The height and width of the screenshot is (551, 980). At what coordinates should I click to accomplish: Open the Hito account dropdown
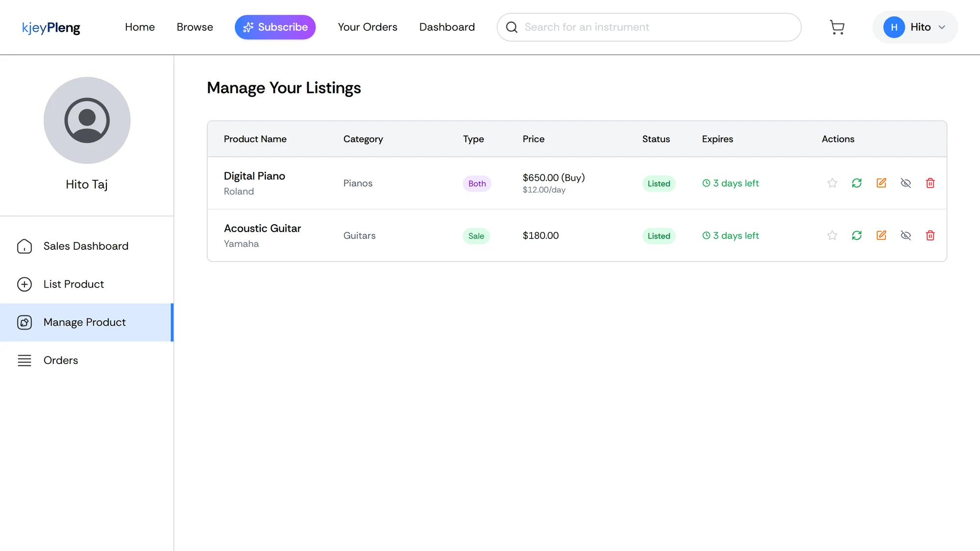pos(915,27)
